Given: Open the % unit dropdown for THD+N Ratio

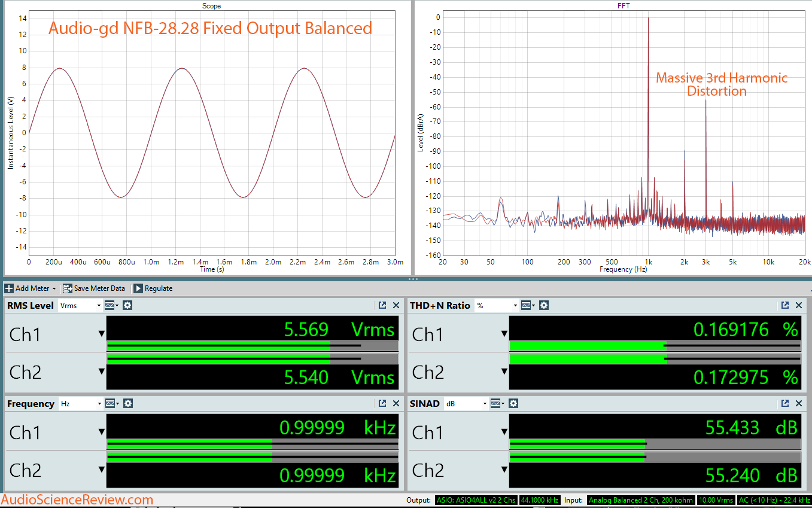Looking at the screenshot, I should 497,305.
